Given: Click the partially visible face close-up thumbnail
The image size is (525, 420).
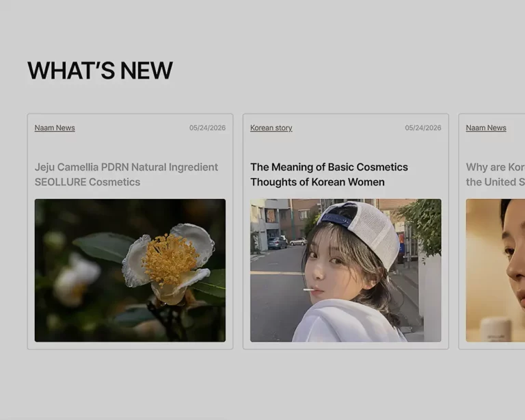Looking at the screenshot, I should 495,270.
